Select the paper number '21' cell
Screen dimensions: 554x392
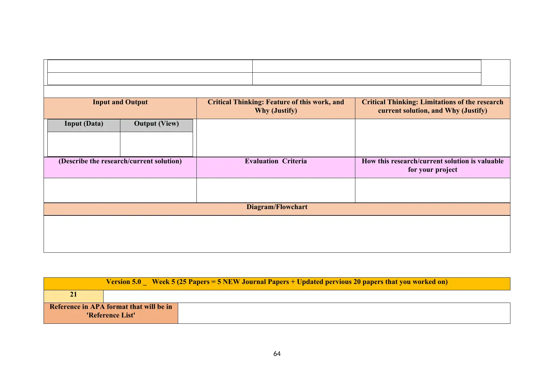point(74,296)
